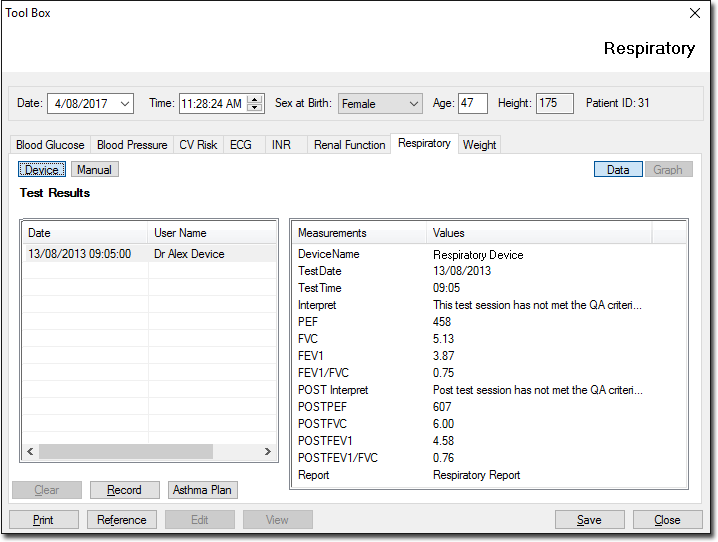Click the Edit button
Image resolution: width=718 pixels, height=542 pixels.
200,520
